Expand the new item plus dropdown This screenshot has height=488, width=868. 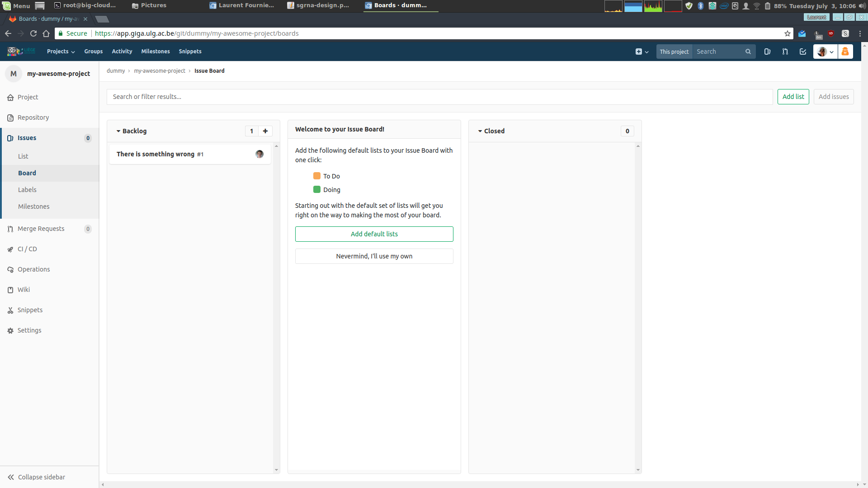(x=642, y=52)
